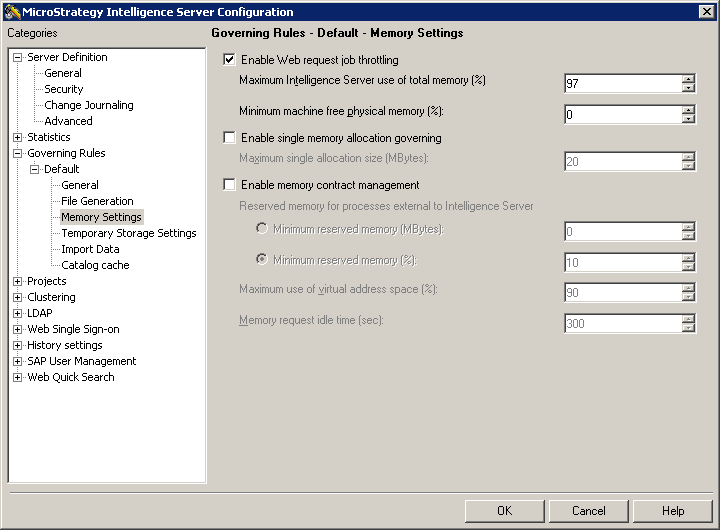The image size is (720, 530).
Task: Expand the Statistics tree node
Action: point(17,137)
